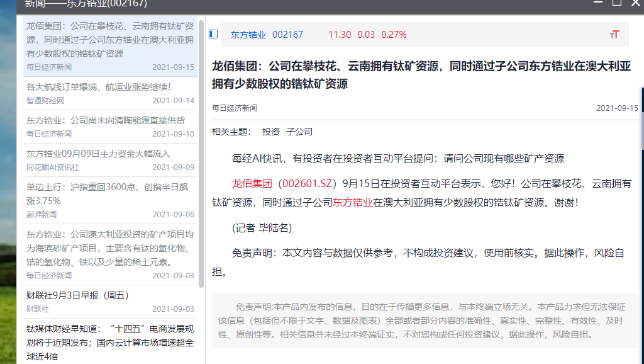Select news item 各大航线订单爆满，航运业涨势继续

pyautogui.click(x=110, y=93)
